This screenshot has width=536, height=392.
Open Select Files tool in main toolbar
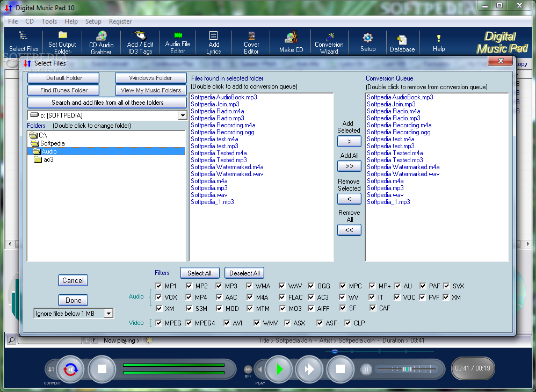23,42
